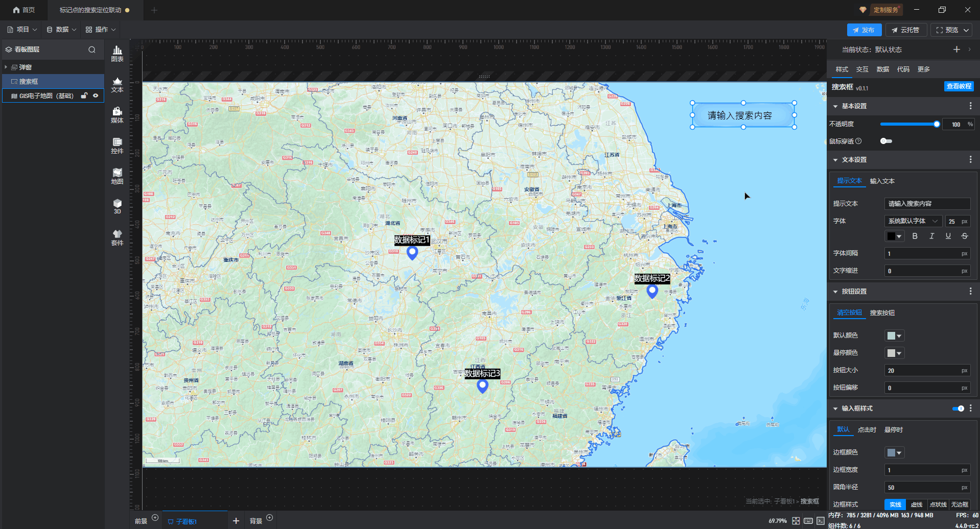
Task: Click the search icon in 看板图层 panel
Action: 92,50
